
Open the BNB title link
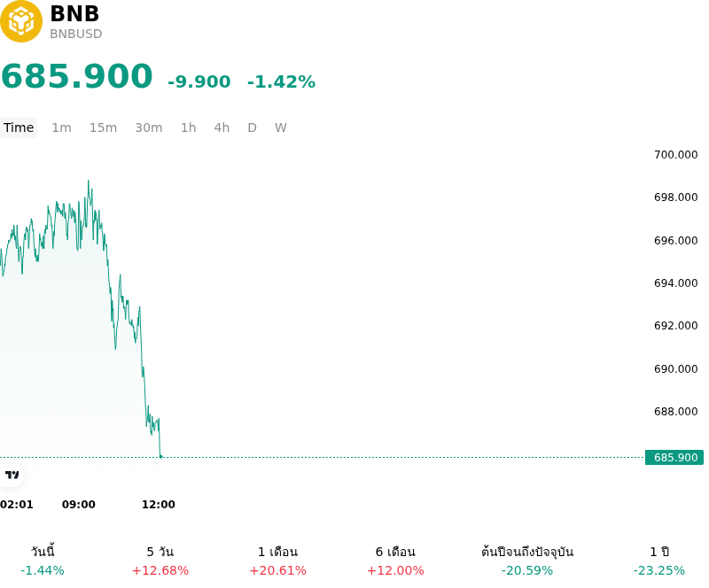[74, 13]
